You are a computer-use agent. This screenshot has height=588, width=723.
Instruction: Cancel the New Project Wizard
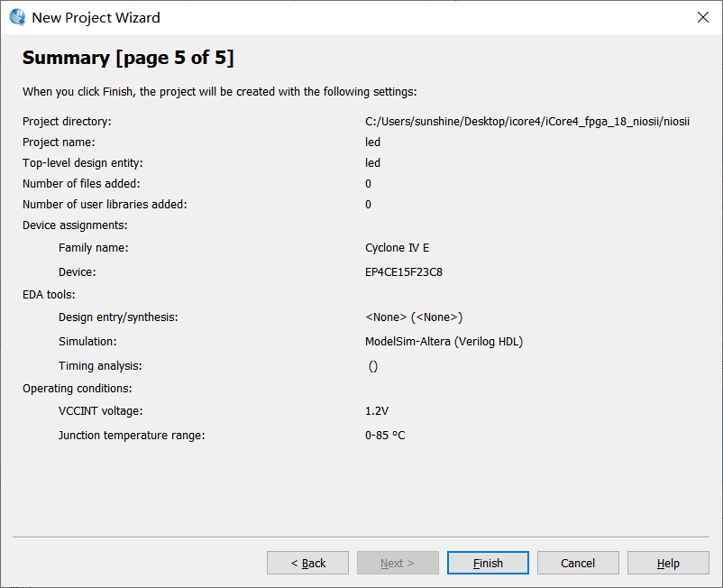click(578, 563)
